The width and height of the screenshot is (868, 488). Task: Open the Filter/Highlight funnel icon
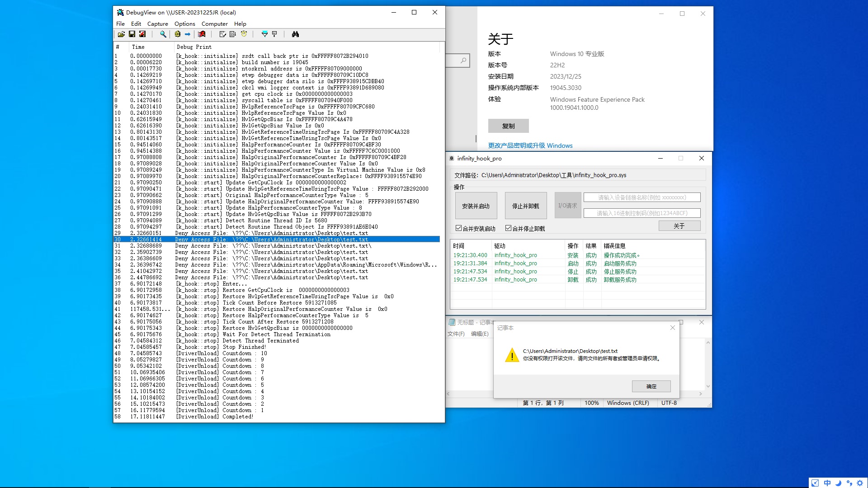(x=265, y=34)
